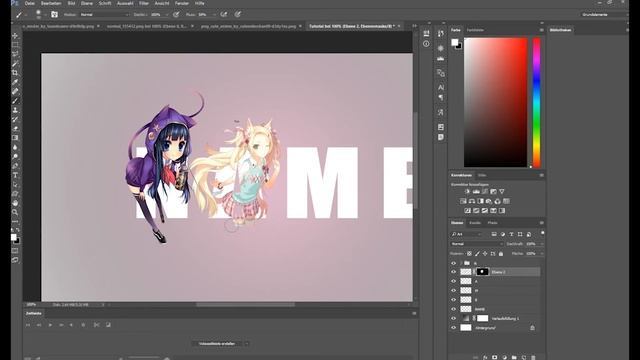
Task: Select the Clone Stamp tool
Action: tap(15, 110)
